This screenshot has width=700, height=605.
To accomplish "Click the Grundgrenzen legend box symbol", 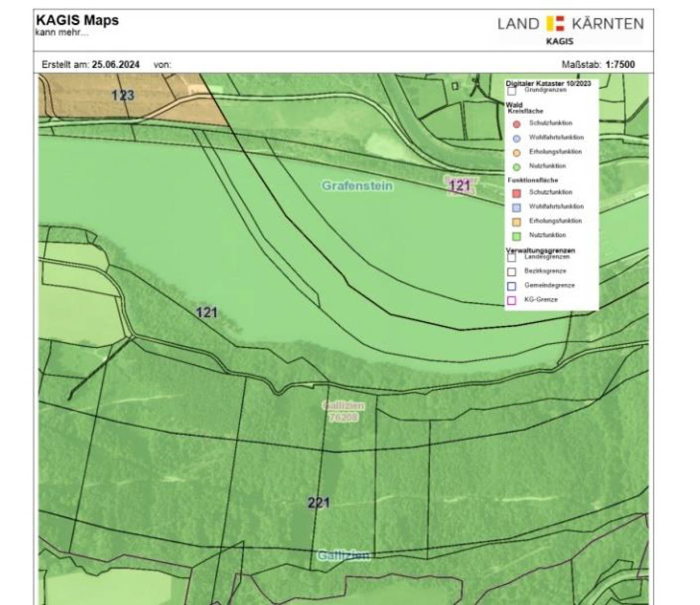I will [x=512, y=91].
